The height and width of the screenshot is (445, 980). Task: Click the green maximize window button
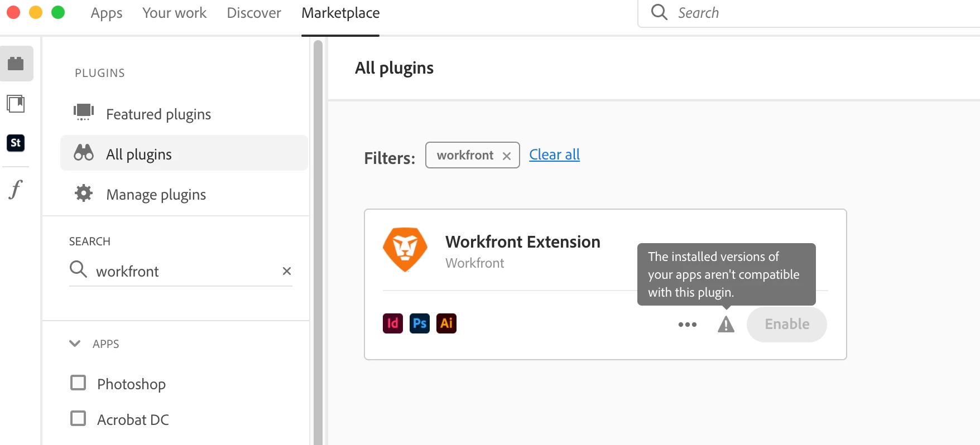click(58, 12)
